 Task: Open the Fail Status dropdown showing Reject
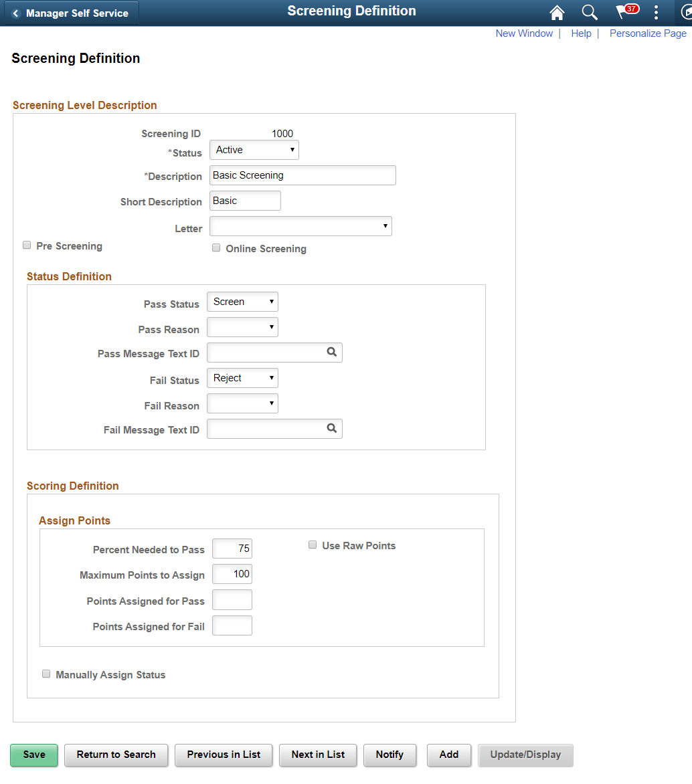242,377
